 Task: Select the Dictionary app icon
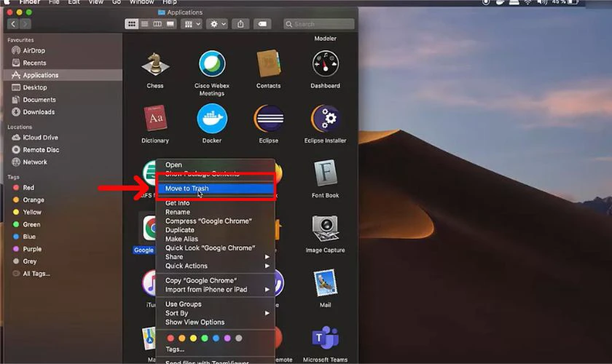pos(155,118)
